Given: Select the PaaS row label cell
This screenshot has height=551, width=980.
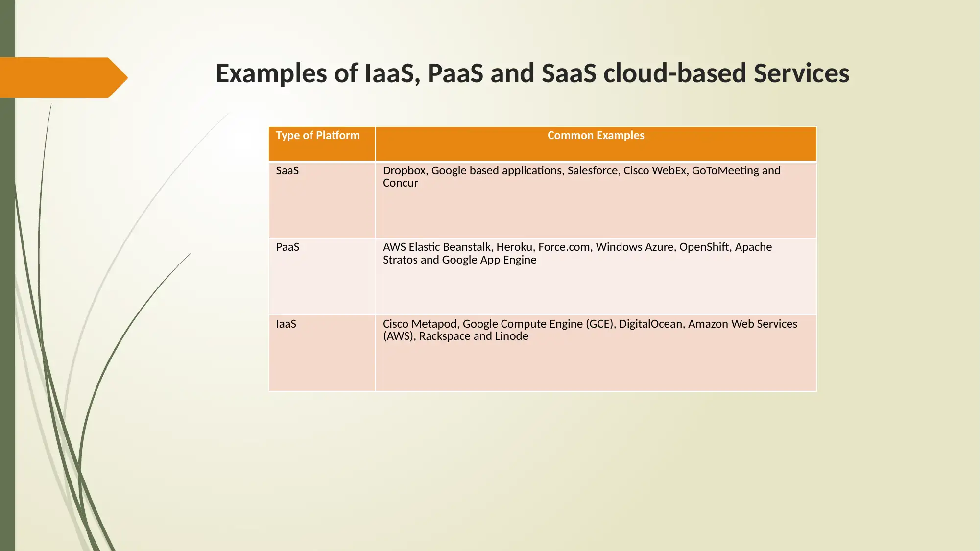Looking at the screenshot, I should coord(322,276).
